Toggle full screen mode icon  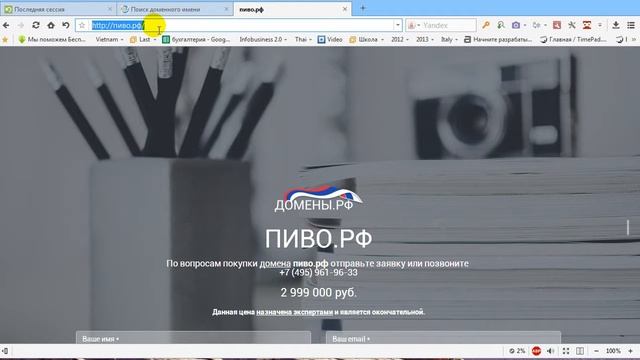566,351
